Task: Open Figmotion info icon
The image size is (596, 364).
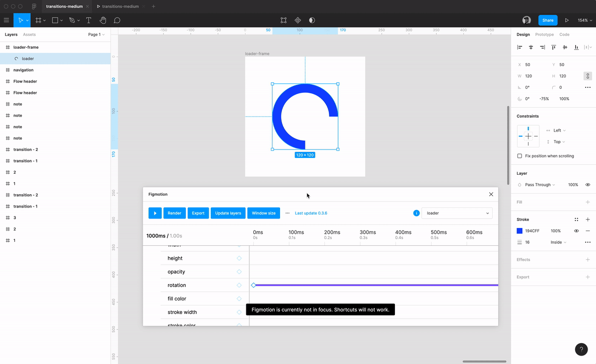Action: [416, 213]
